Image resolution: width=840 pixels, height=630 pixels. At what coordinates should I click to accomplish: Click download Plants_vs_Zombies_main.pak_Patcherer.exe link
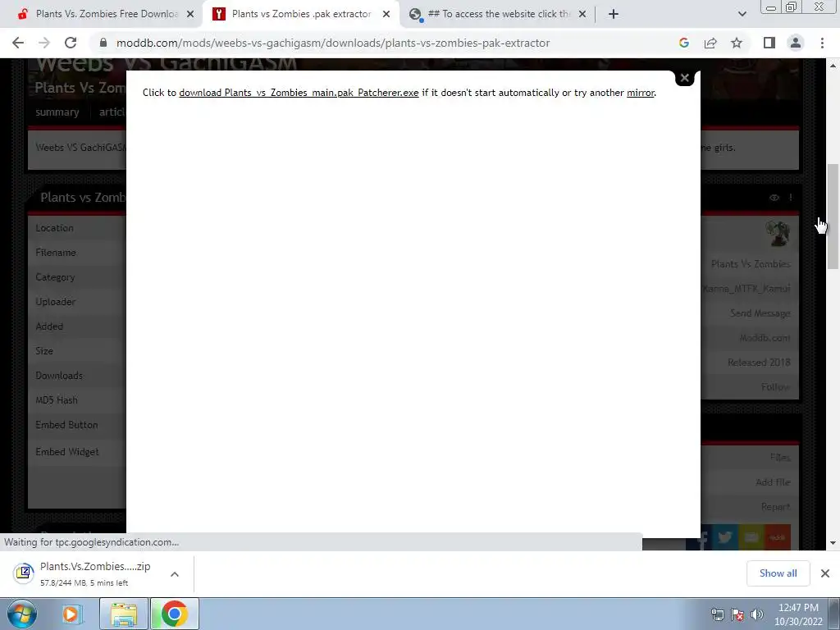(299, 93)
